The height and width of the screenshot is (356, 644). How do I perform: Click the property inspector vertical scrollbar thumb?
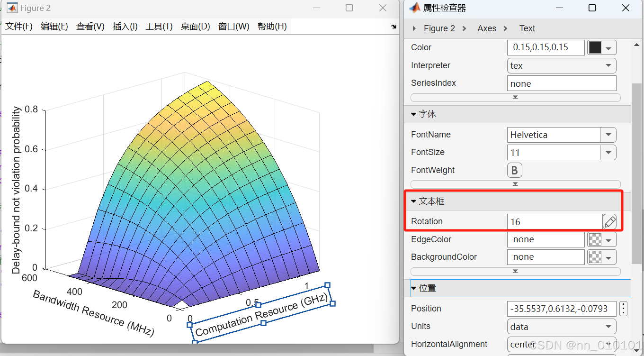coord(637,173)
